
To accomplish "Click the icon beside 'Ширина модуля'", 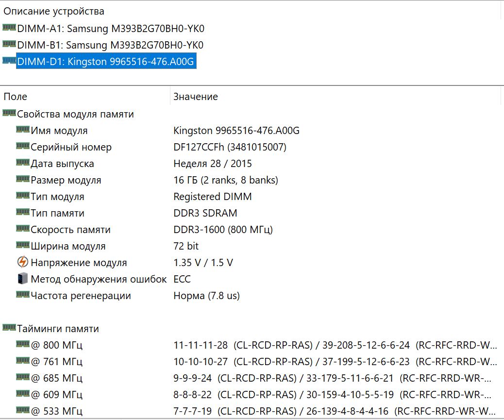I will pos(22,245).
